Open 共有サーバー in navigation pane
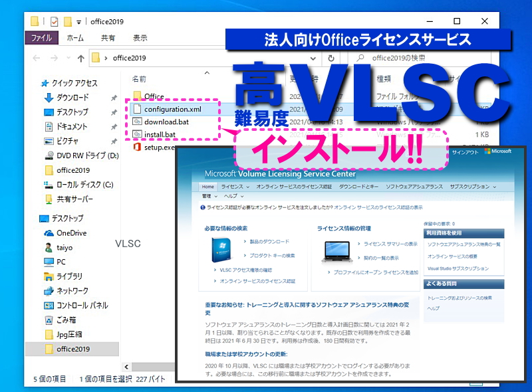This screenshot has height=392, width=532. click(x=69, y=199)
